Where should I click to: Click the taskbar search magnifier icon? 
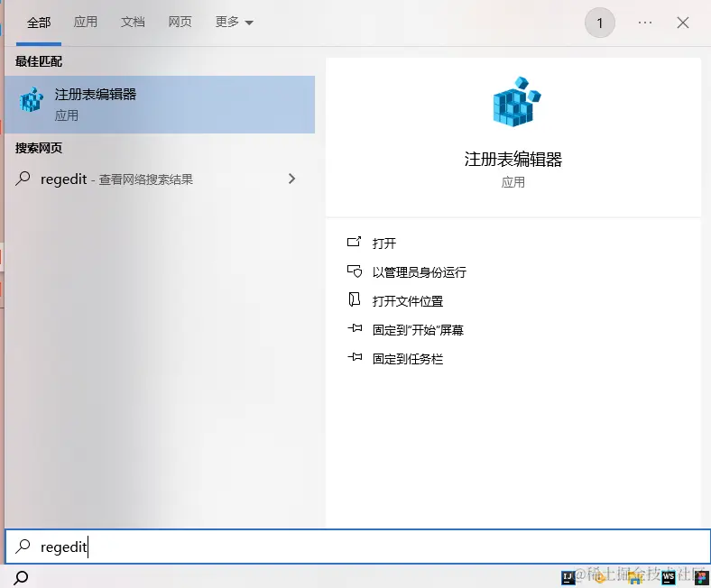click(21, 577)
